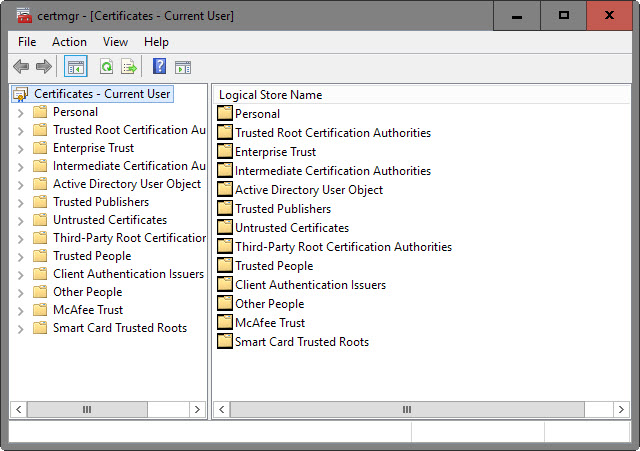Select Client Authentication Issuers in right list
The image size is (640, 451).
tap(311, 284)
